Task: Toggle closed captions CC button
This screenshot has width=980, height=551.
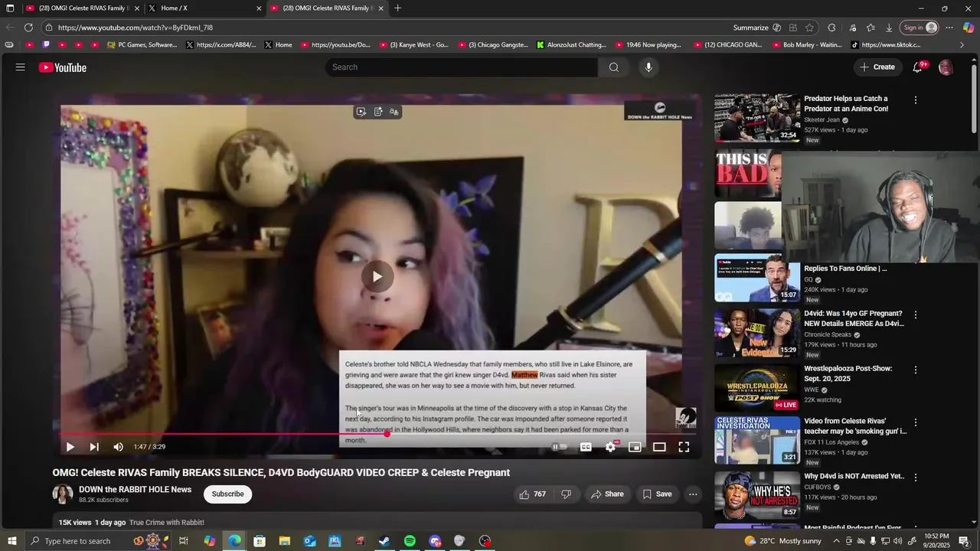Action: pyautogui.click(x=586, y=447)
